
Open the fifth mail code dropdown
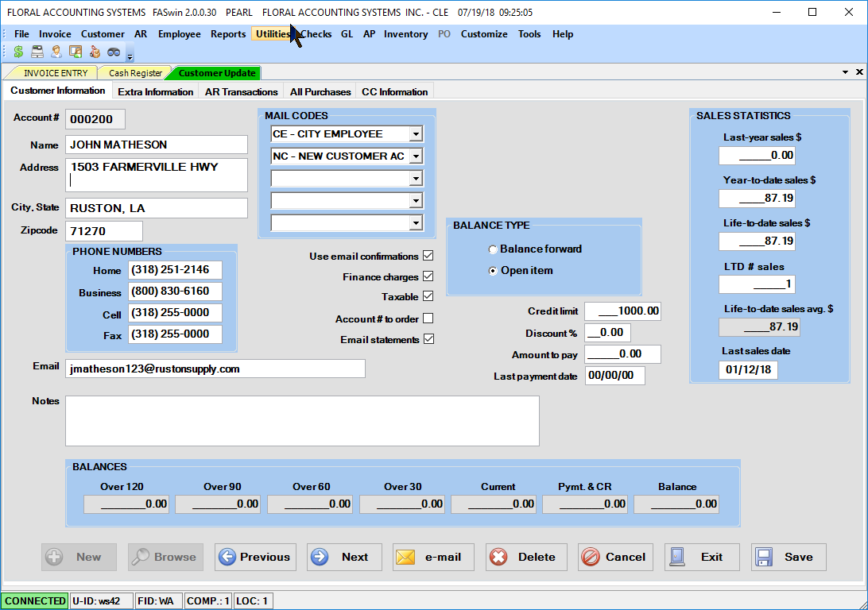click(x=416, y=223)
